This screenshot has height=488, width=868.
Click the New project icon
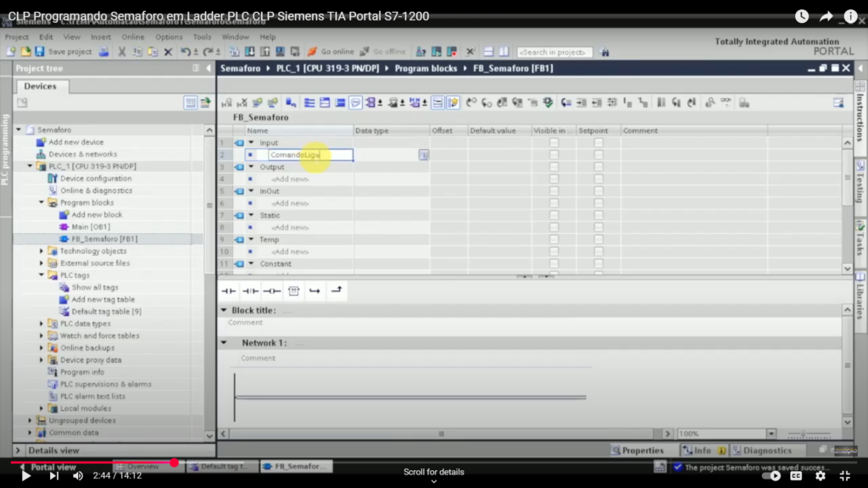[10, 52]
